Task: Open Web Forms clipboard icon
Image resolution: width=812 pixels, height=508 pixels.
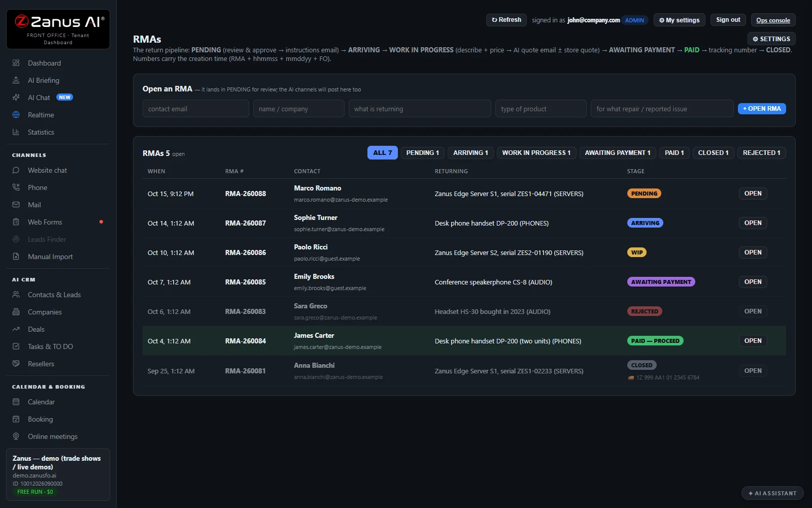Action: [x=16, y=222]
